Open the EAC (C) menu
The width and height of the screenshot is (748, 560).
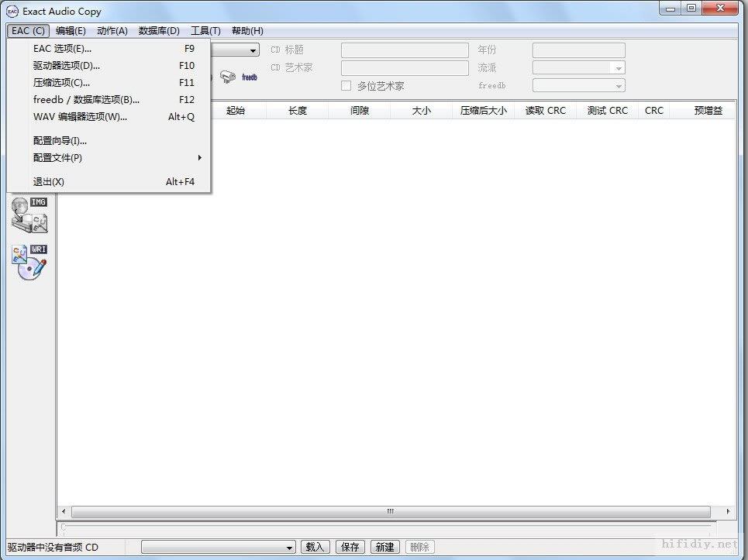pyautogui.click(x=28, y=31)
